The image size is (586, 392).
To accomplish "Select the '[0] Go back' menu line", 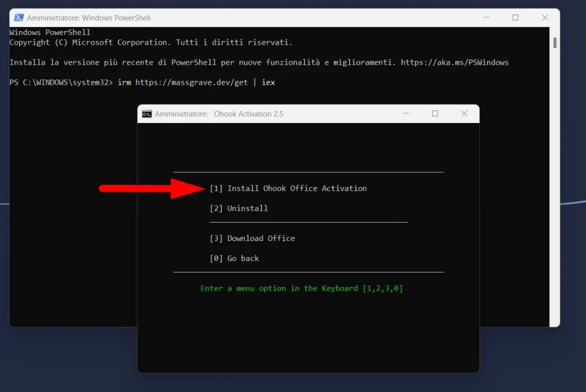I will (234, 258).
